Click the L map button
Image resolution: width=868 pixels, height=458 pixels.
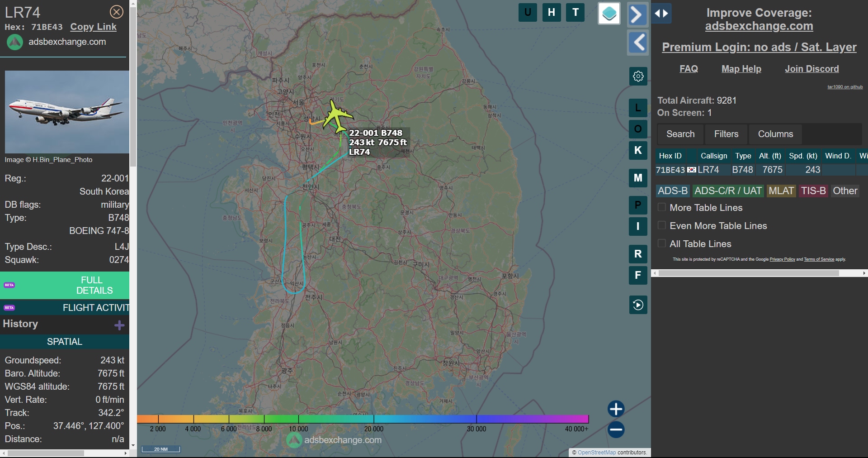coord(638,108)
